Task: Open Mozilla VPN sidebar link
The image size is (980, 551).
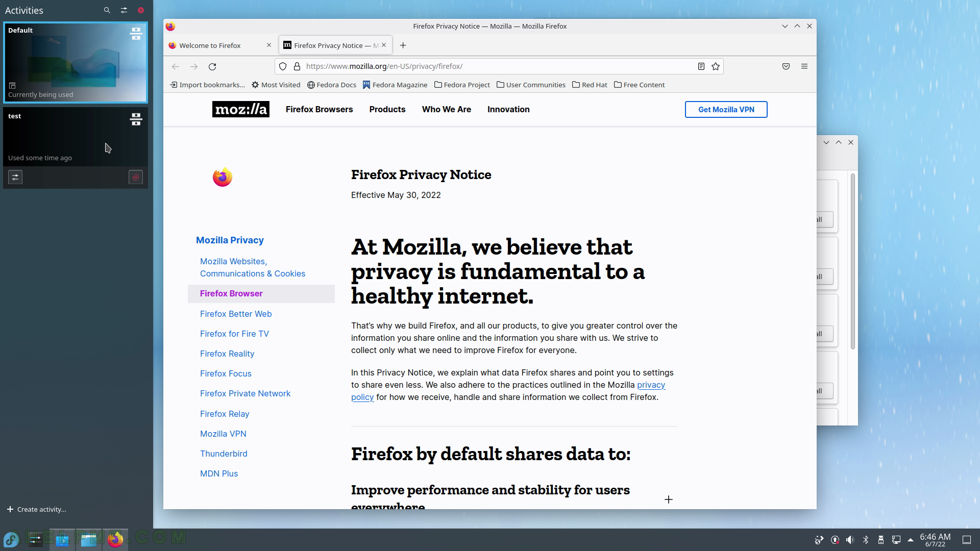Action: [223, 434]
